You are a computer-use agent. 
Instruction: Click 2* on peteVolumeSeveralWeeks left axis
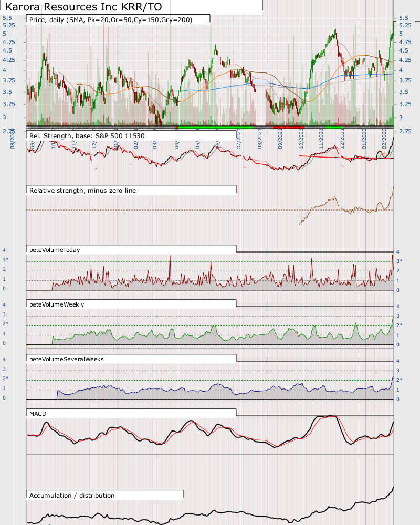tap(6, 379)
